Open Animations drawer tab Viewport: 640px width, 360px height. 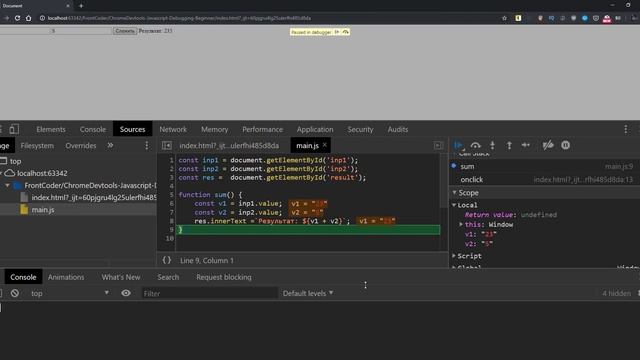pos(66,277)
